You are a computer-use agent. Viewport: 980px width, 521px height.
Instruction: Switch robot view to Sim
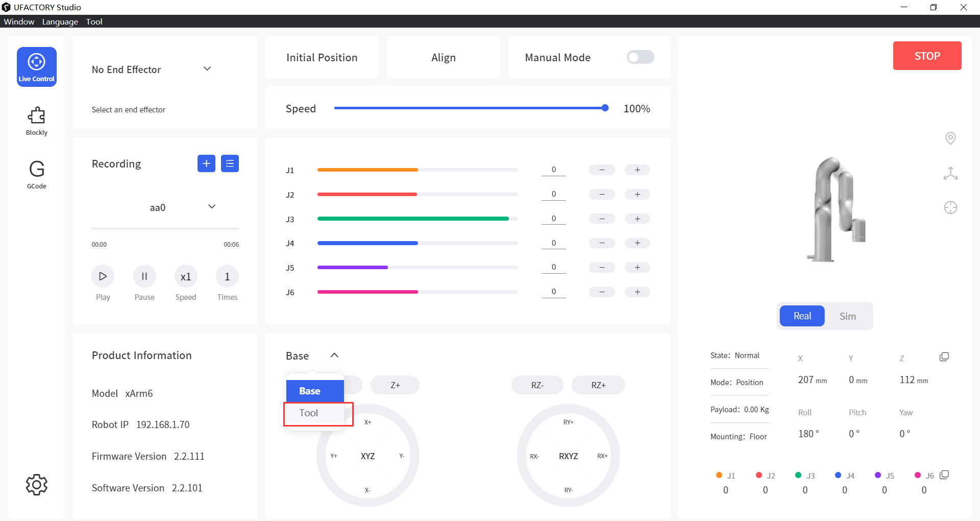847,316
